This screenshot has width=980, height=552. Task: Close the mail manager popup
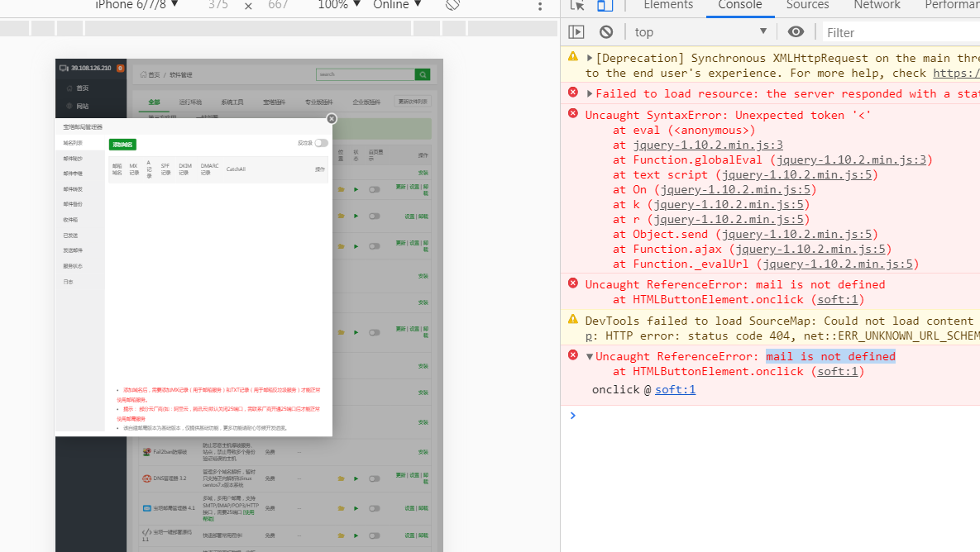(332, 119)
